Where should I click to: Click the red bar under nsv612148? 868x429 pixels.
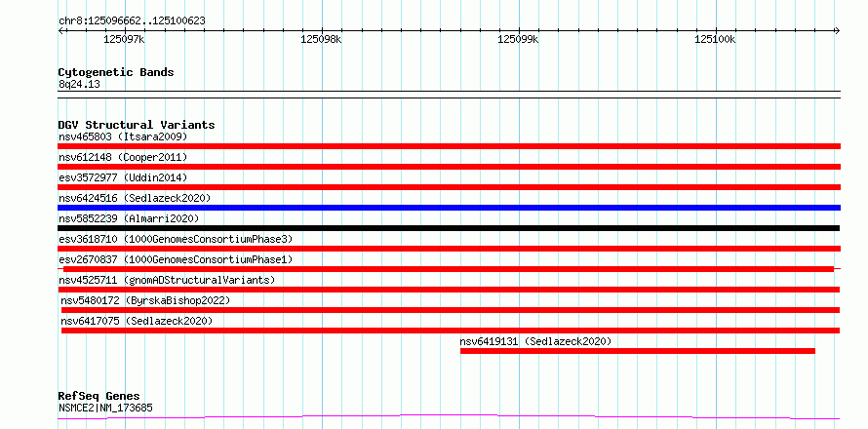(449, 167)
